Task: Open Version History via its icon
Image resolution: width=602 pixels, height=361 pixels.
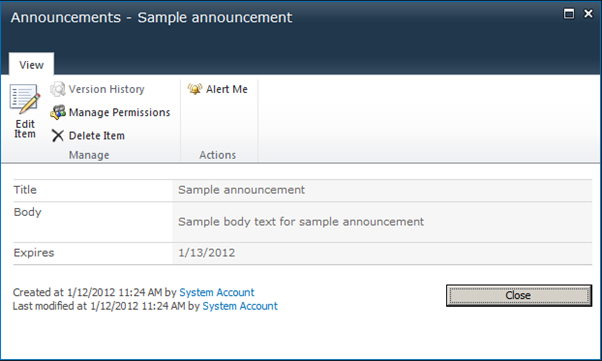Action: click(x=58, y=89)
